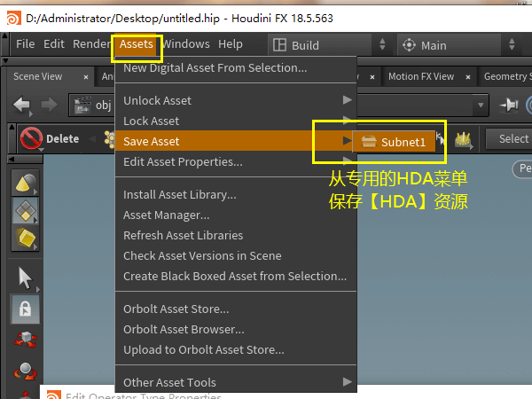The image size is (532, 399).
Task: Open the Edit menu
Action: click(54, 44)
